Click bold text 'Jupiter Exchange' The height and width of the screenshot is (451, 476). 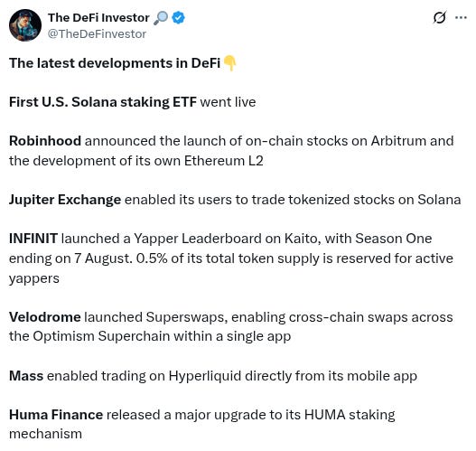tap(65, 200)
